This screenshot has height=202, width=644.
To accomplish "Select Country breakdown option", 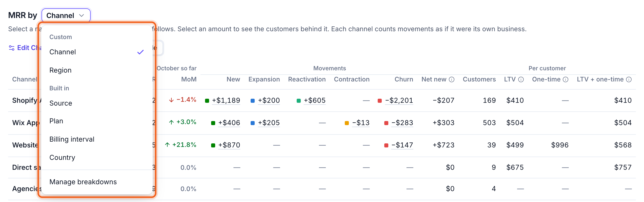I will click(x=97, y=158).
